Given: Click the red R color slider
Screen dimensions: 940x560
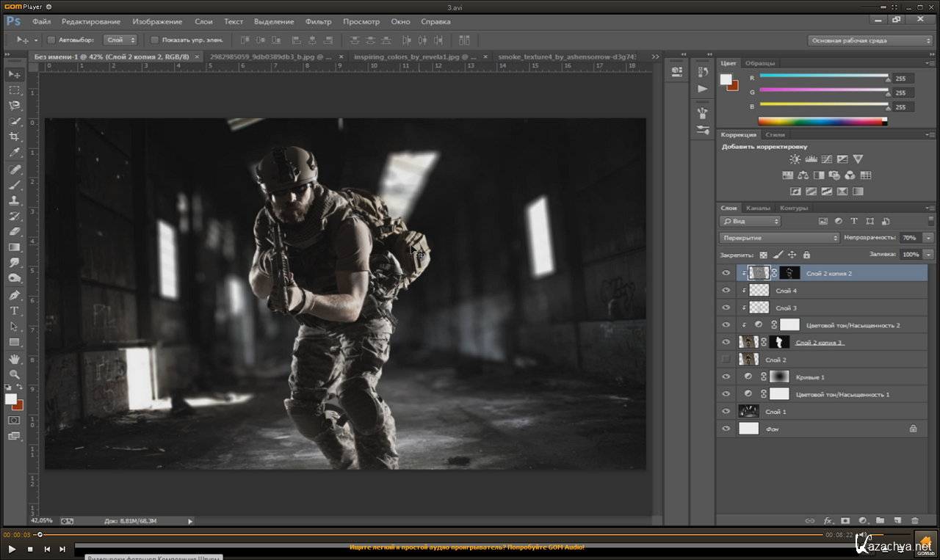Looking at the screenshot, I should pos(822,76).
